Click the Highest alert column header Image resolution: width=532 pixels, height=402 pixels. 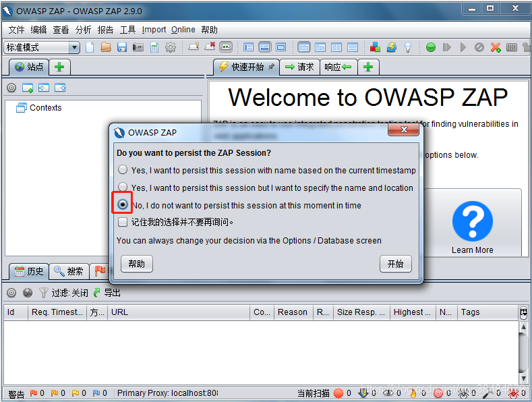[412, 312]
